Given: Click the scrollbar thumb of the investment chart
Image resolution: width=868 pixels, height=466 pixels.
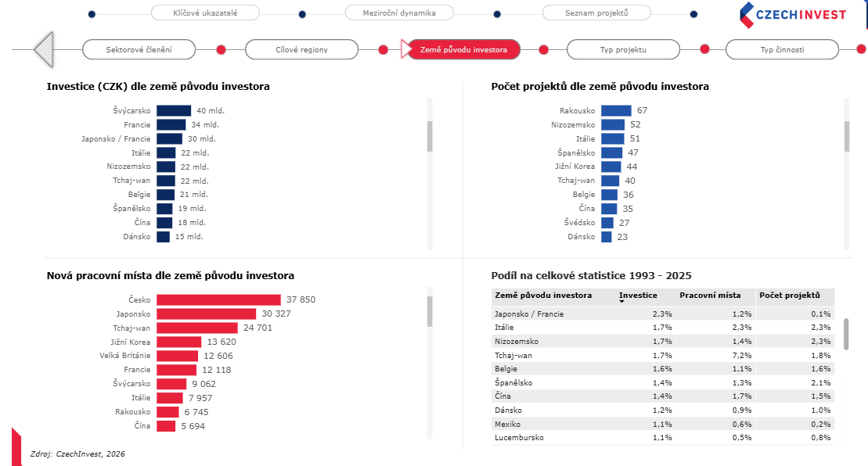Looking at the screenshot, I should click(x=430, y=136).
